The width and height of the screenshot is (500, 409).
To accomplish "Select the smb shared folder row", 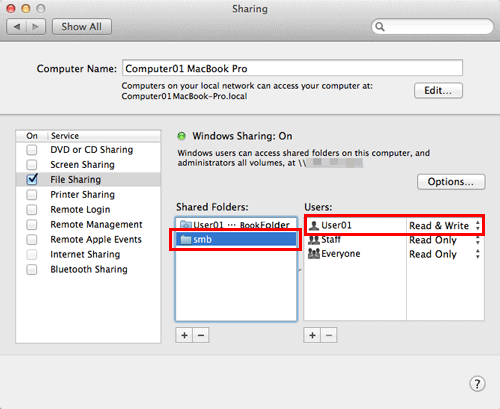I will click(236, 239).
